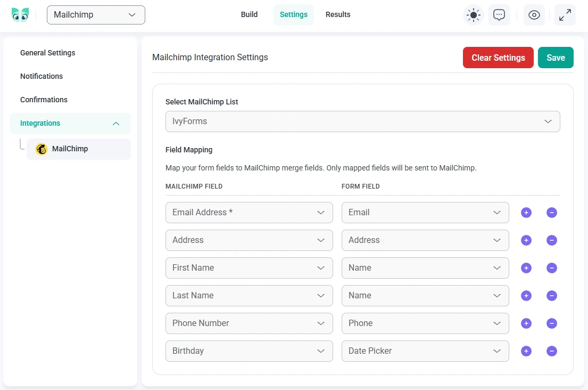Toggle the theme with the sun icon
The width and height of the screenshot is (588, 390).
tap(473, 14)
